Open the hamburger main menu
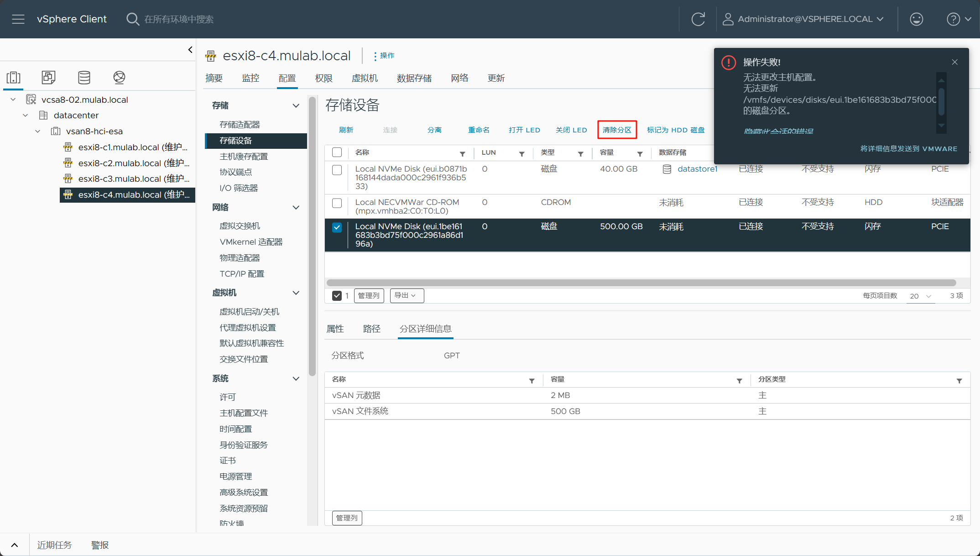The image size is (980, 556). 18,19
